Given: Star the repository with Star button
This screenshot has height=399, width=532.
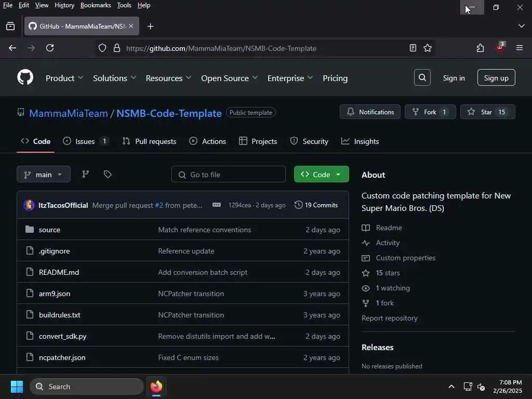Looking at the screenshot, I should [x=487, y=112].
